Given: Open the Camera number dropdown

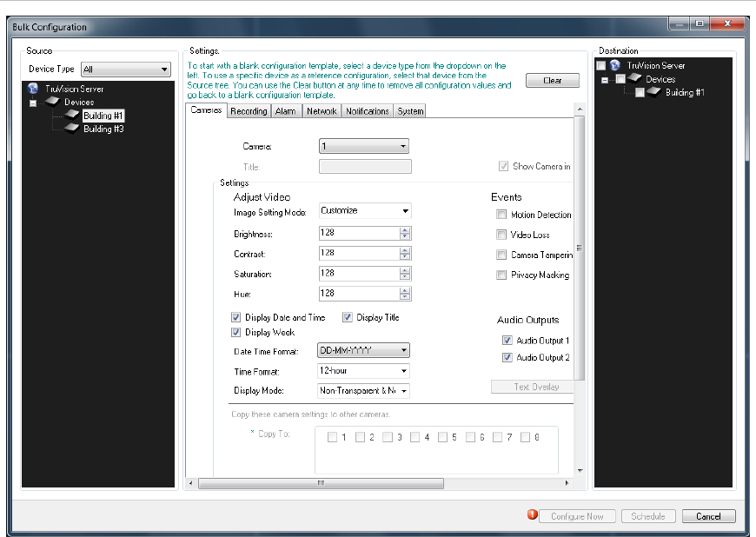Looking at the screenshot, I should (x=364, y=146).
